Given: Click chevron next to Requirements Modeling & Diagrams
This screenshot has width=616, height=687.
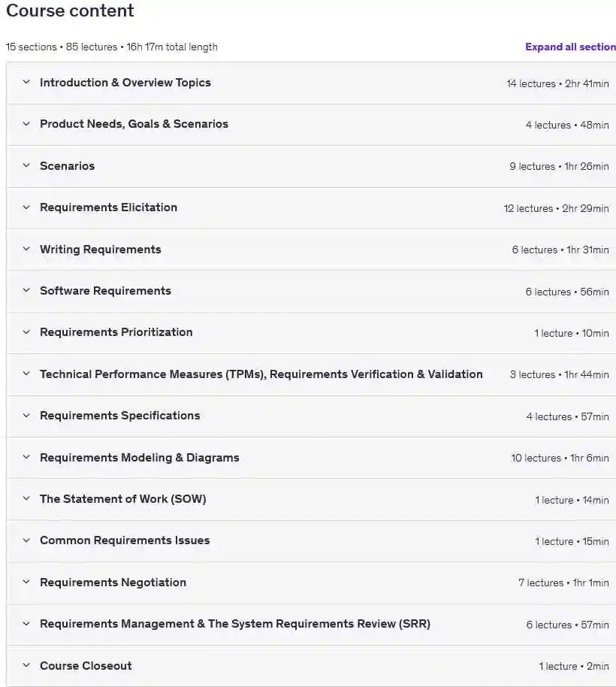Looking at the screenshot, I should tap(26, 457).
